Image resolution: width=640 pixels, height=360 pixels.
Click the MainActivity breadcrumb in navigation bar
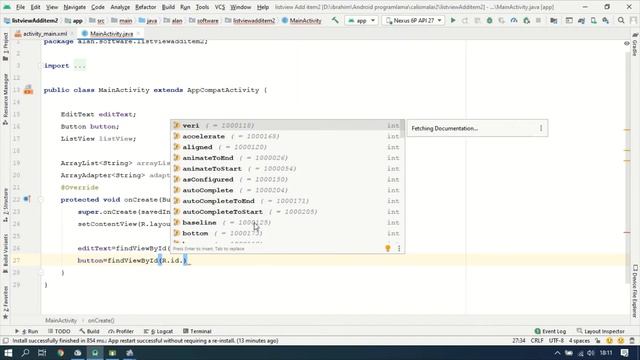click(x=301, y=20)
